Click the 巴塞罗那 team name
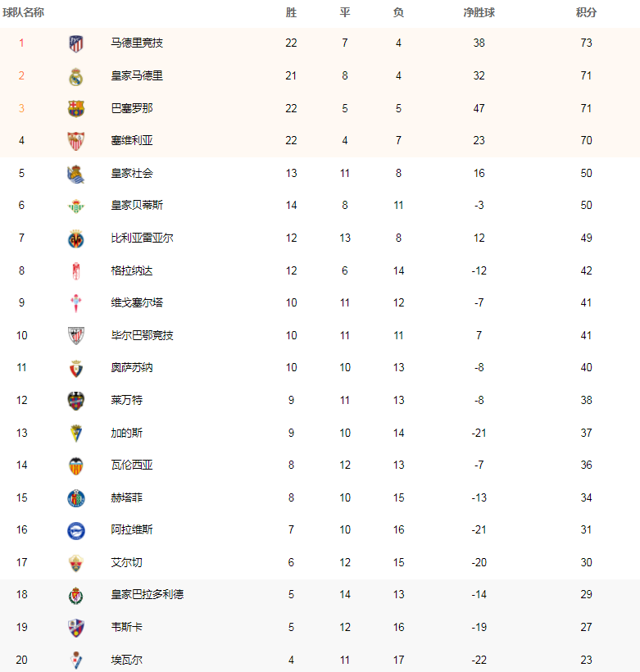The height and width of the screenshot is (672, 640). click(132, 108)
